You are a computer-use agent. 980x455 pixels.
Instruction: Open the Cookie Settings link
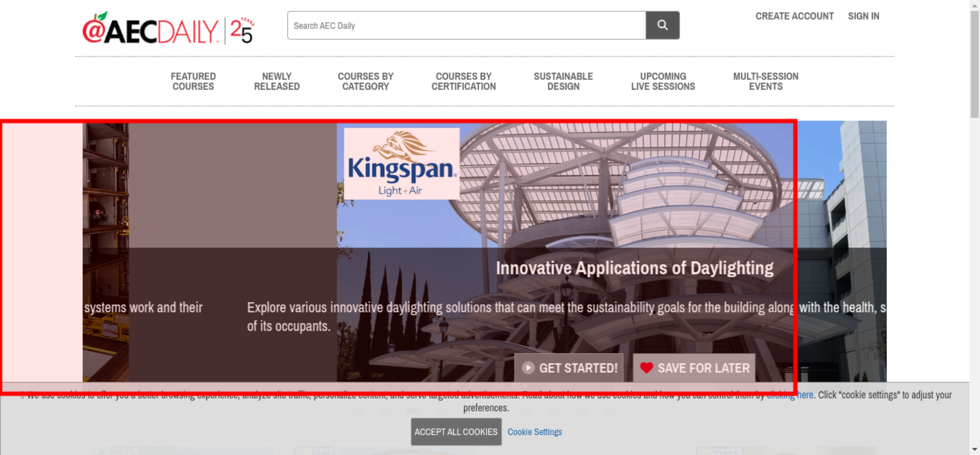click(x=535, y=432)
